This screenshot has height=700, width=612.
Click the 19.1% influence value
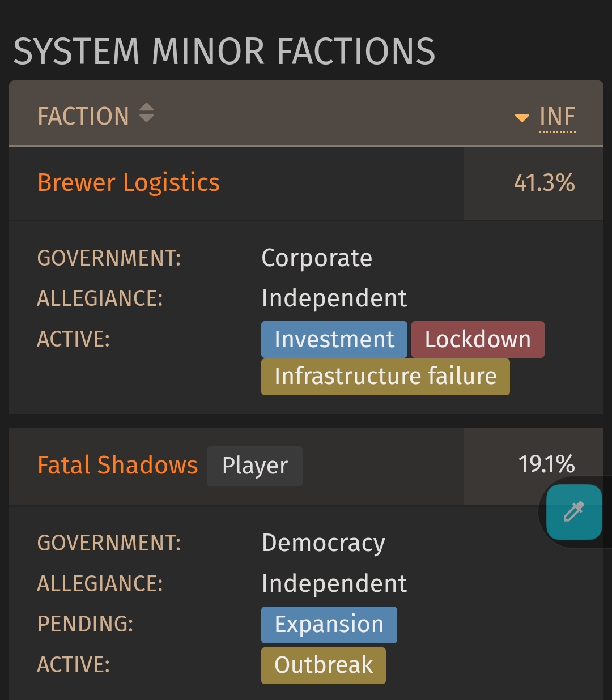pyautogui.click(x=546, y=464)
